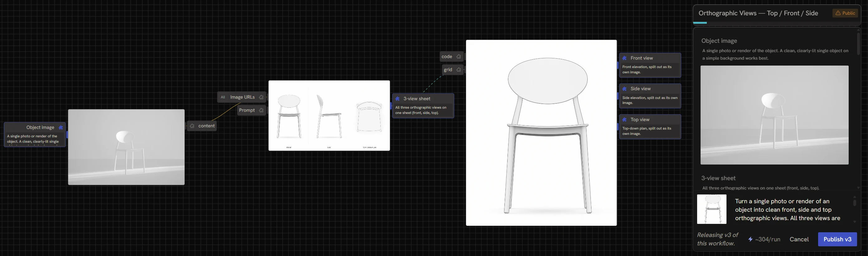Click the puzzle icon on Front view output
The width and height of the screenshot is (868, 256).
point(624,58)
